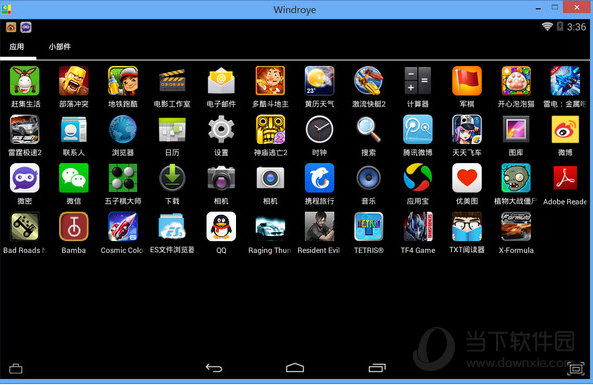Open the 微信 WeChat app
Screen dimensions: 593x385
click(74, 178)
